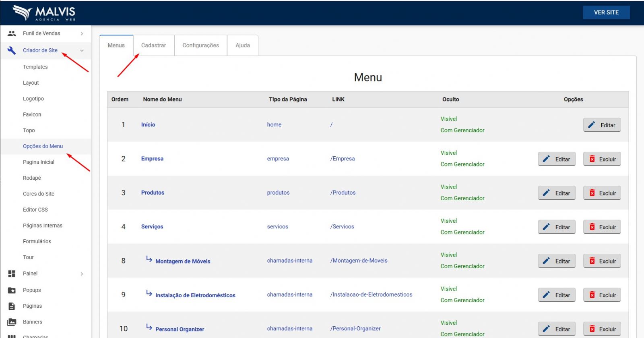Click the Painel dashboard icon
Image resolution: width=644 pixels, height=338 pixels.
point(12,274)
